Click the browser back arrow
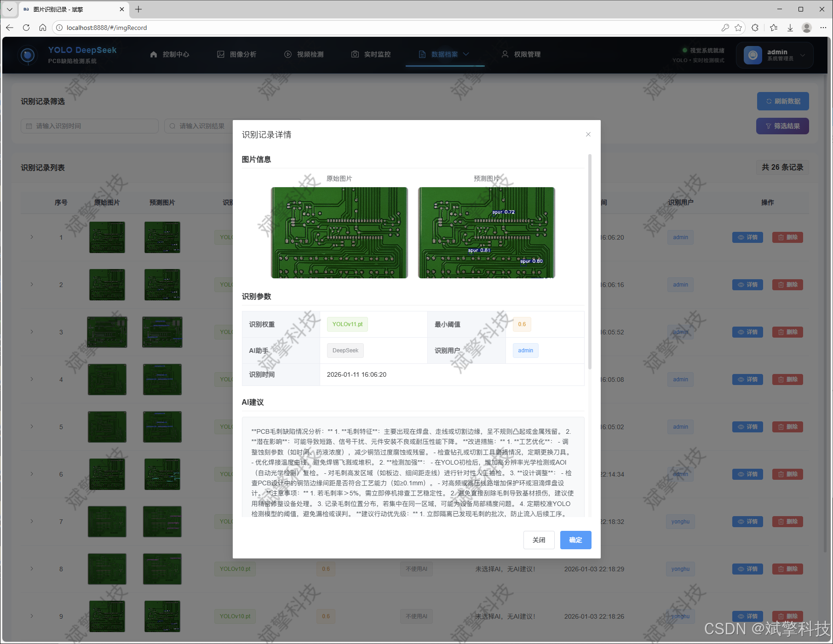Screen dimensions: 833x644 pyautogui.click(x=10, y=28)
